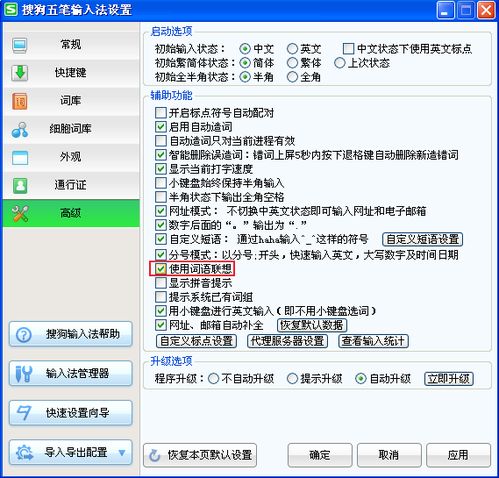
Task: Toggle 自定义短语 checkbox
Action: coord(161,239)
